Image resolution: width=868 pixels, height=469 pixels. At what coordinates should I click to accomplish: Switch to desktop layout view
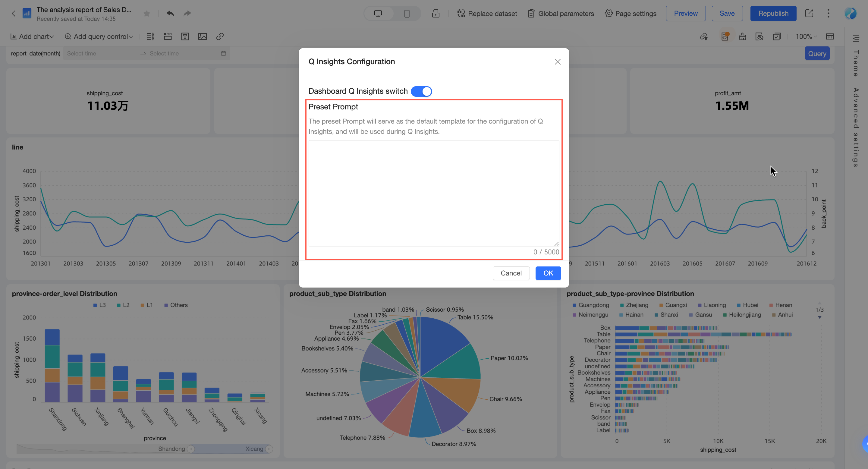click(x=378, y=14)
